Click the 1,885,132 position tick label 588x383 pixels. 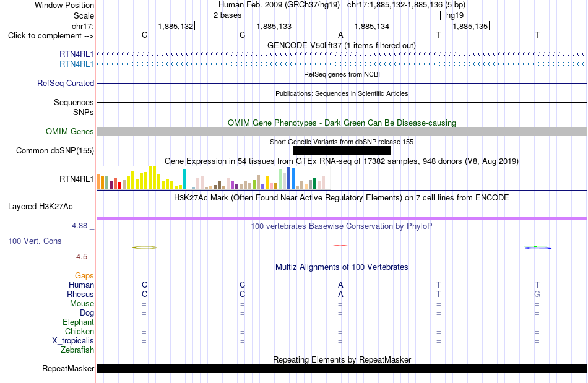tap(176, 26)
